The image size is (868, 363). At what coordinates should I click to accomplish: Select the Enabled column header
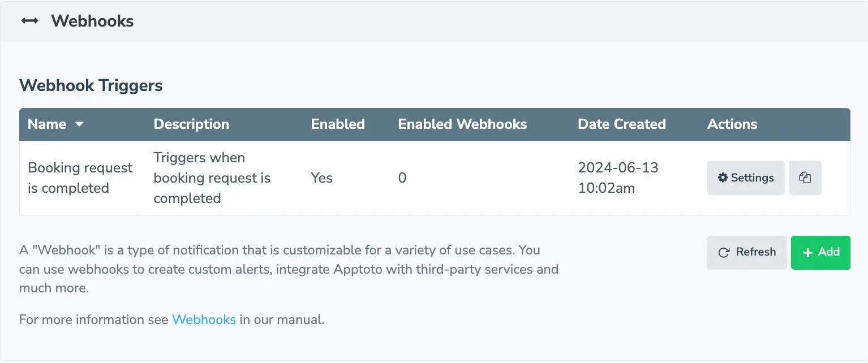pyautogui.click(x=337, y=124)
